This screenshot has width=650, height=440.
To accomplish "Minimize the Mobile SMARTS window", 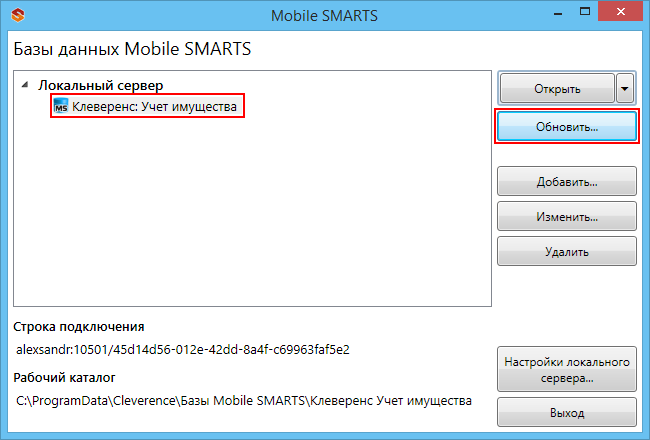I will (558, 13).
